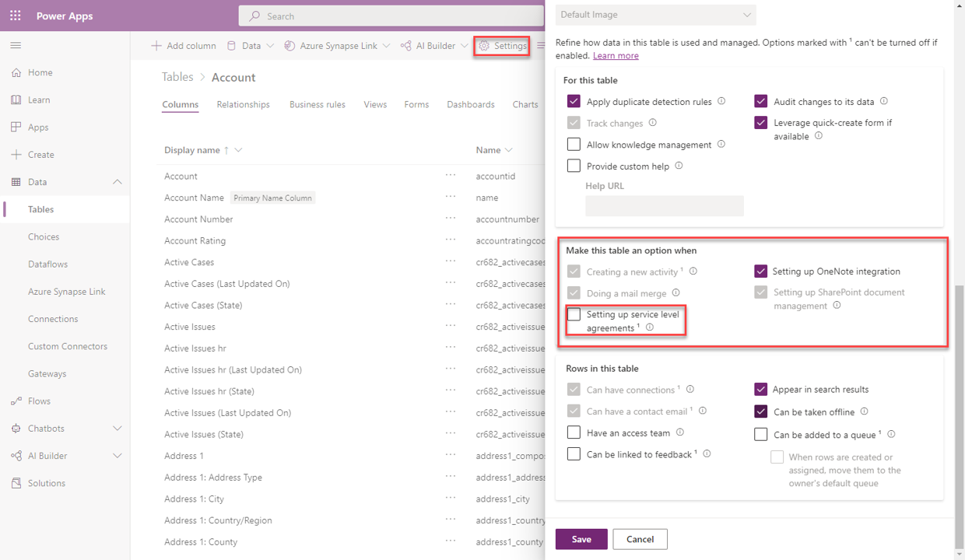This screenshot has width=965, height=560.
Task: Click the Solutions icon in sidebar
Action: coord(16,483)
